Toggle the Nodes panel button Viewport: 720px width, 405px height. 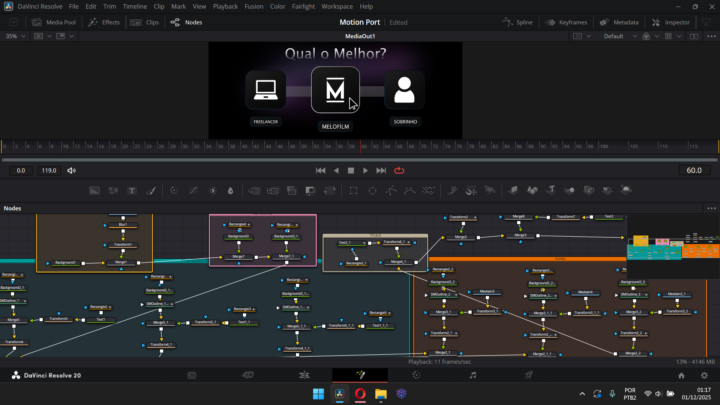pyautogui.click(x=188, y=21)
